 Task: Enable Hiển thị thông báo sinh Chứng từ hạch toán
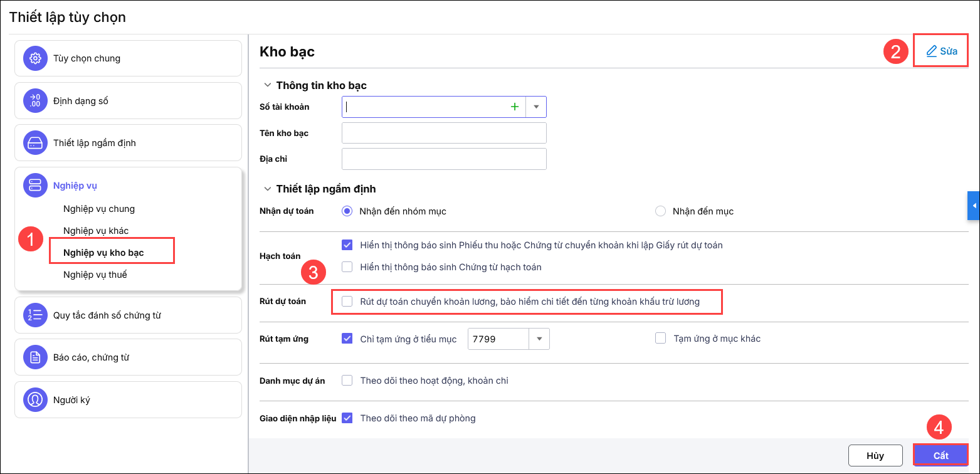pos(347,267)
